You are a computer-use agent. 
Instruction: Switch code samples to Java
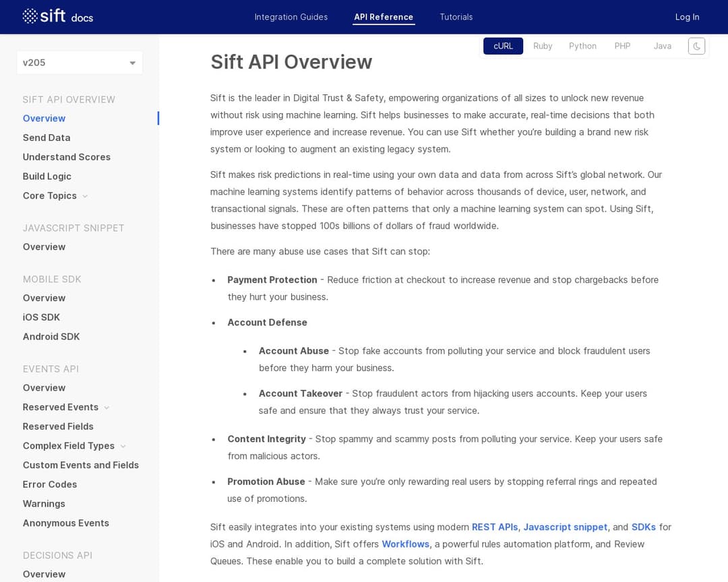pyautogui.click(x=662, y=46)
